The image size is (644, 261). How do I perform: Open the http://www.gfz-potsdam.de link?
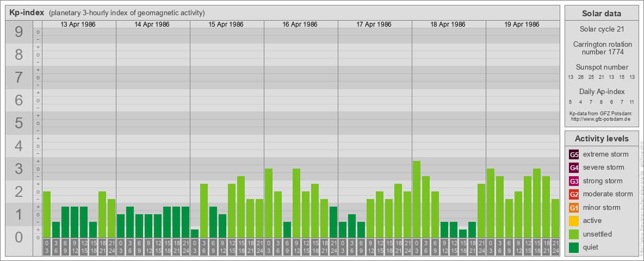pos(600,119)
